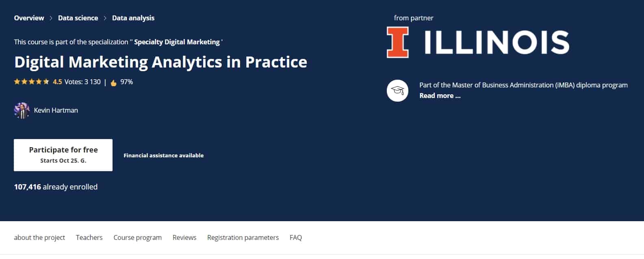Go to Data science breadcrumb

(x=78, y=18)
